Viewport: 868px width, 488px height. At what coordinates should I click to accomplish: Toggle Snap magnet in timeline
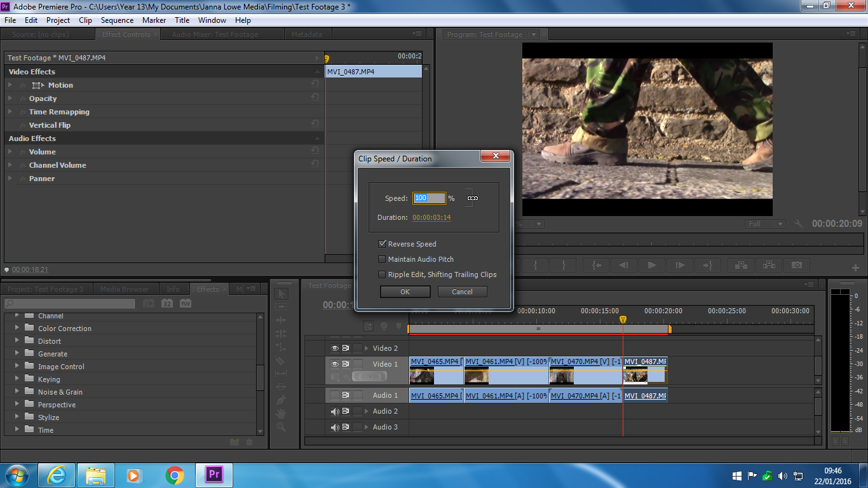[x=369, y=326]
